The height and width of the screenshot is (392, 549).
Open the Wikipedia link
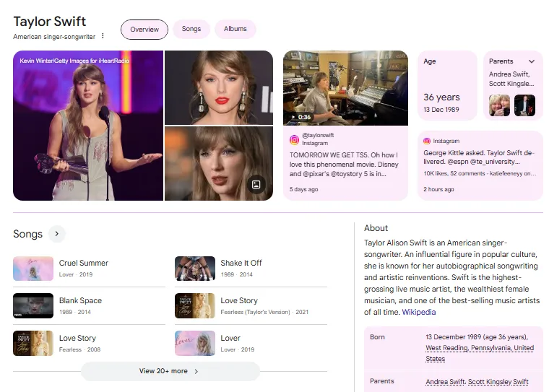tap(419, 312)
